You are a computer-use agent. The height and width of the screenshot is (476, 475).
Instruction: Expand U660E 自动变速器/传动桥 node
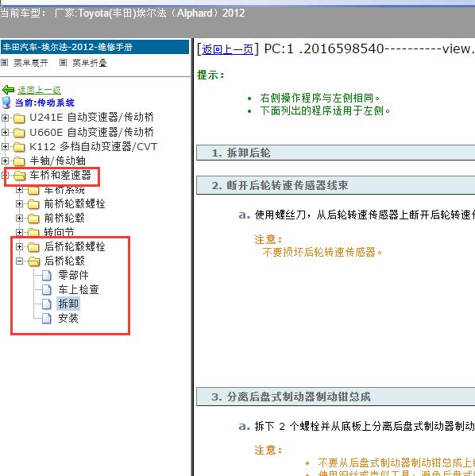(x=5, y=132)
